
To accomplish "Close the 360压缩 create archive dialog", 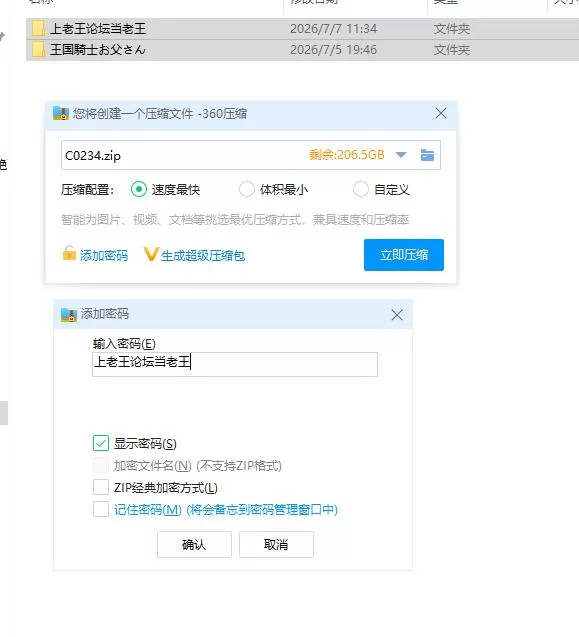I will tap(441, 113).
